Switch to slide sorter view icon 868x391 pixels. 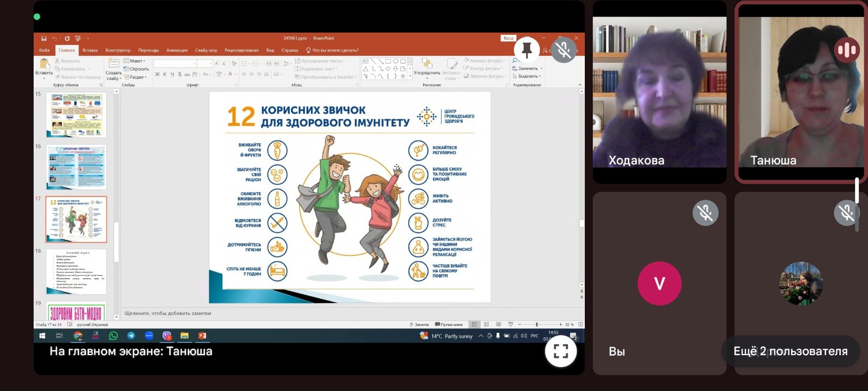tap(486, 324)
